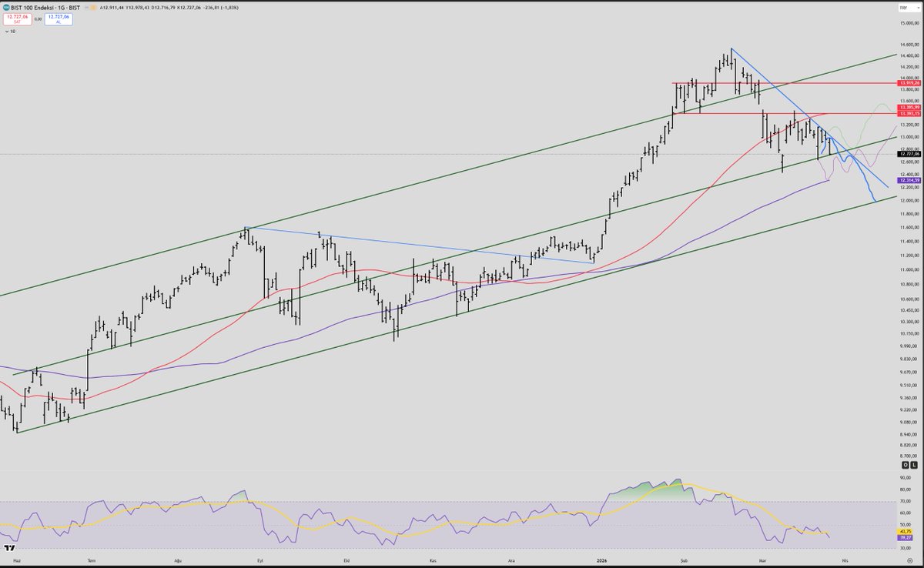Click the red SAT sell button
Viewport: 924px width, 568px height.
18,19
